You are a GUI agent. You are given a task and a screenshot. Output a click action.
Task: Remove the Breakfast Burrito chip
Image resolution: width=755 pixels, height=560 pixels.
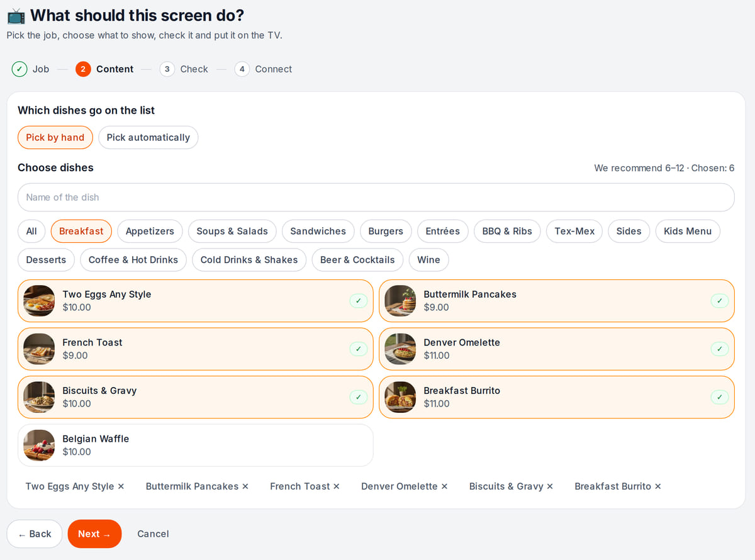[x=657, y=486]
